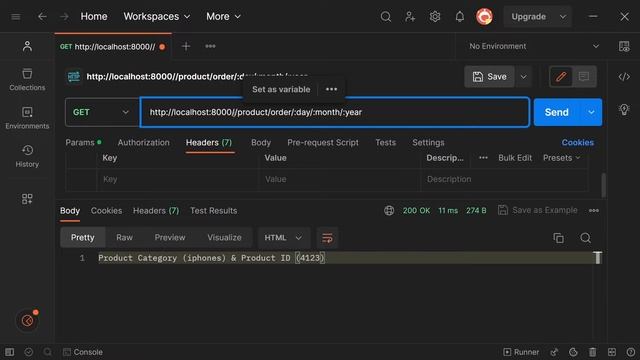The height and width of the screenshot is (360, 640).
Task: Open the account icon in sidebar
Action: pyautogui.click(x=27, y=46)
